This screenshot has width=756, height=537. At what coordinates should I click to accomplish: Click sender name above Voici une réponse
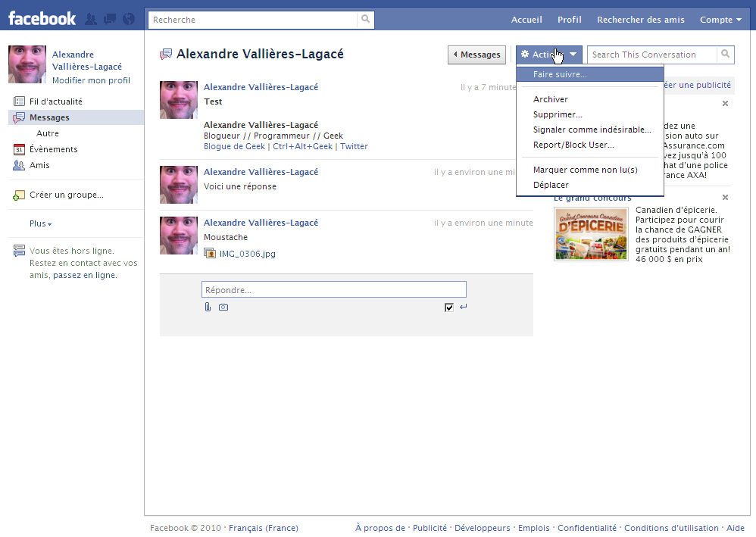point(261,172)
